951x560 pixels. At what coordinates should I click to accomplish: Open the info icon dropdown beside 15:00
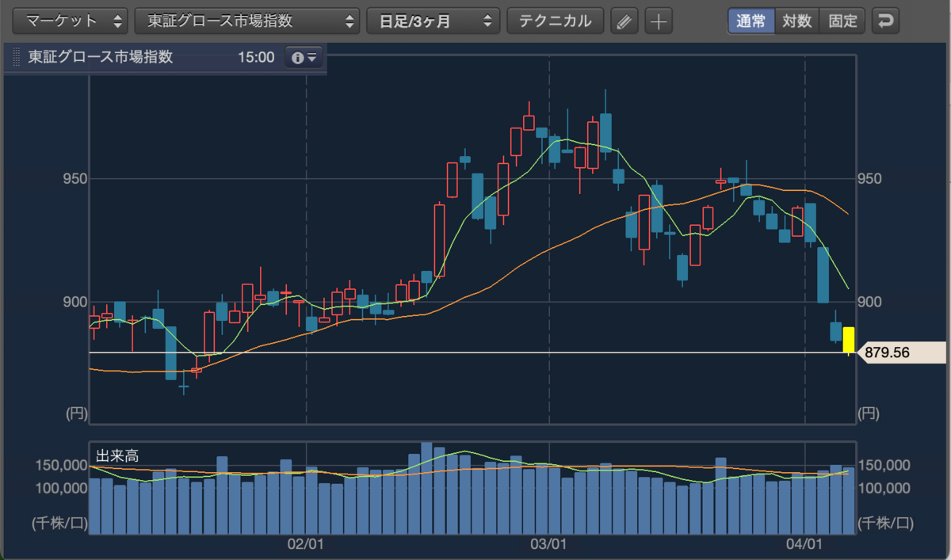(x=304, y=58)
